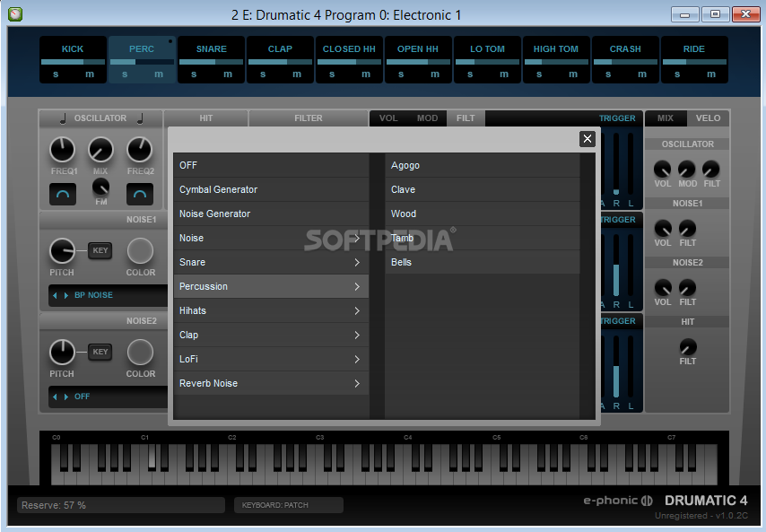Select the LO TOM drum channel
Image resolution: width=766 pixels, height=532 pixels.
pos(487,48)
